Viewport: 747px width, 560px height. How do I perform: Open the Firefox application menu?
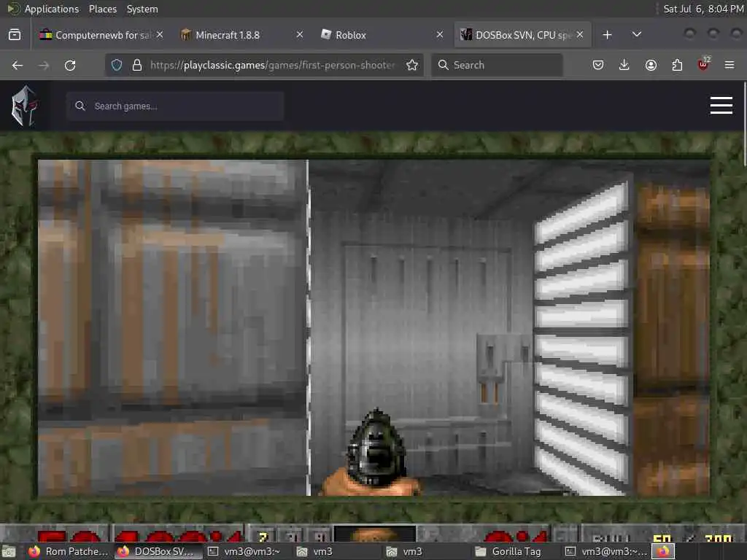click(729, 65)
